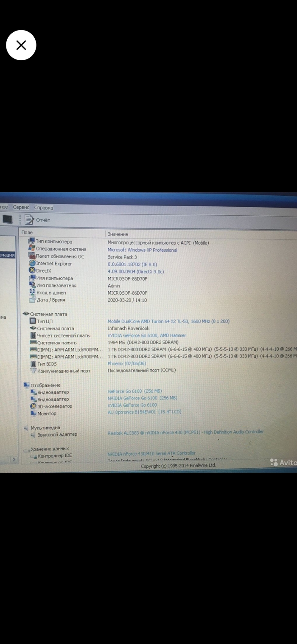This screenshot has width=297, height=644.
Task: Click the DirectX row icon
Action: coord(32,271)
